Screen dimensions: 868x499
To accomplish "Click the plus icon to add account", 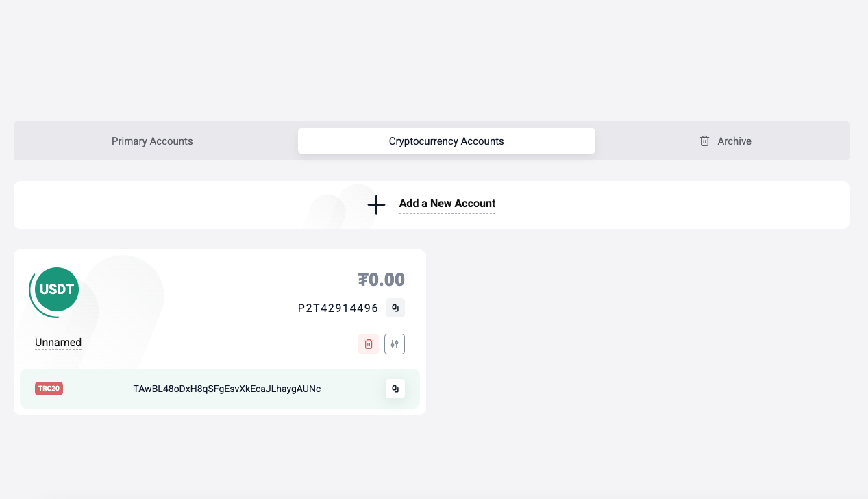I will point(376,204).
